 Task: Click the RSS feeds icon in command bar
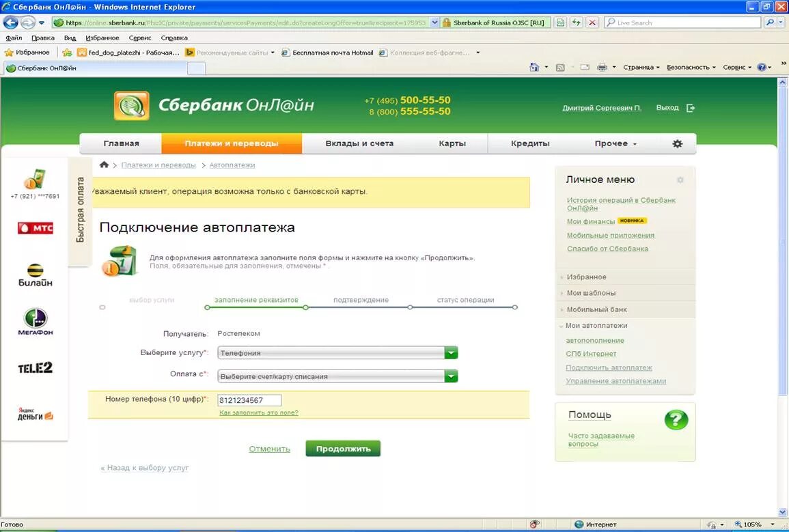pos(560,68)
